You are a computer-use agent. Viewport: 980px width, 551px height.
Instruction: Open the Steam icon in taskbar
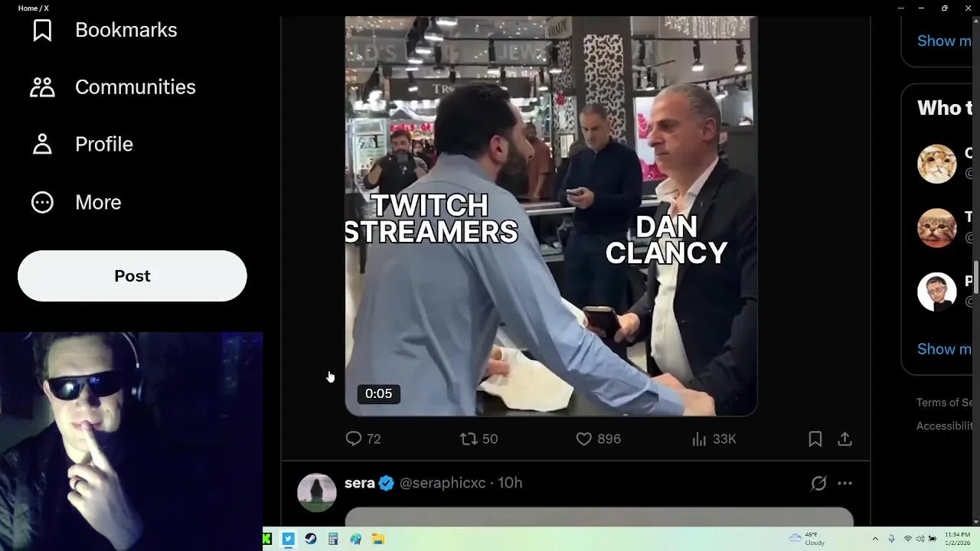coord(311,539)
